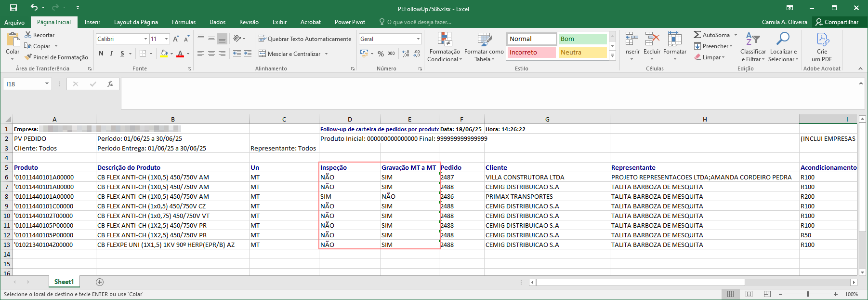Expand Mesclar e Centralizar options
This screenshot has height=300, width=868.
[x=326, y=54]
